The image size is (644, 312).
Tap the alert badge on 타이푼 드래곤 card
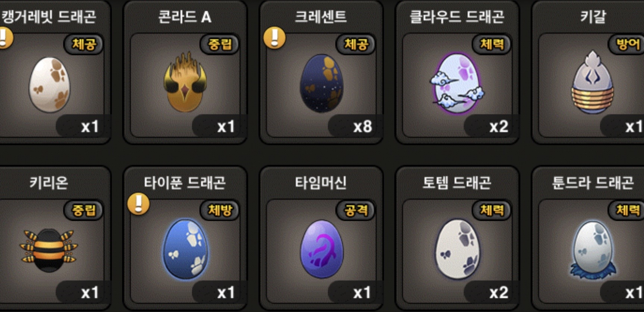tap(138, 204)
